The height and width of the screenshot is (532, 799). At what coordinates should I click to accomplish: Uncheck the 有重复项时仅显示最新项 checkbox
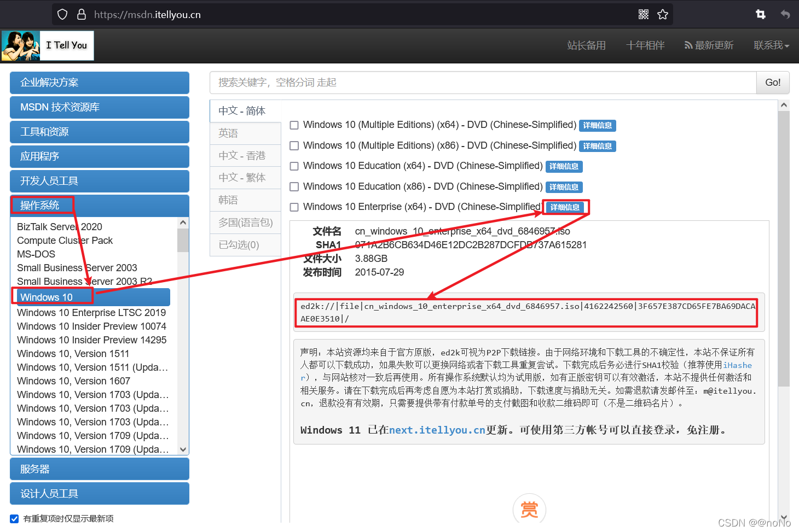point(14,519)
